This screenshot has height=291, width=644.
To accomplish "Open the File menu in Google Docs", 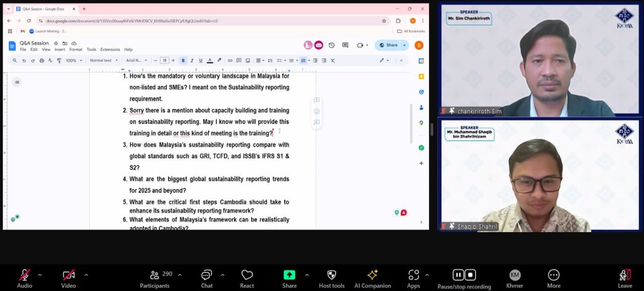I will (23, 49).
